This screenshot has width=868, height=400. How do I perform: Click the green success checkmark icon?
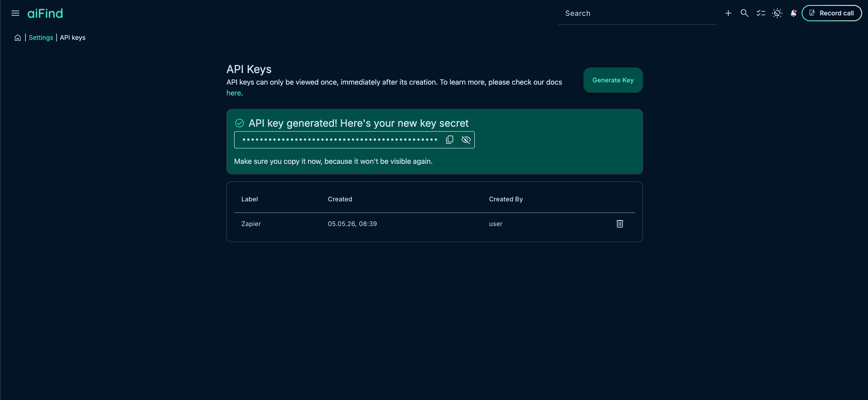[240, 123]
